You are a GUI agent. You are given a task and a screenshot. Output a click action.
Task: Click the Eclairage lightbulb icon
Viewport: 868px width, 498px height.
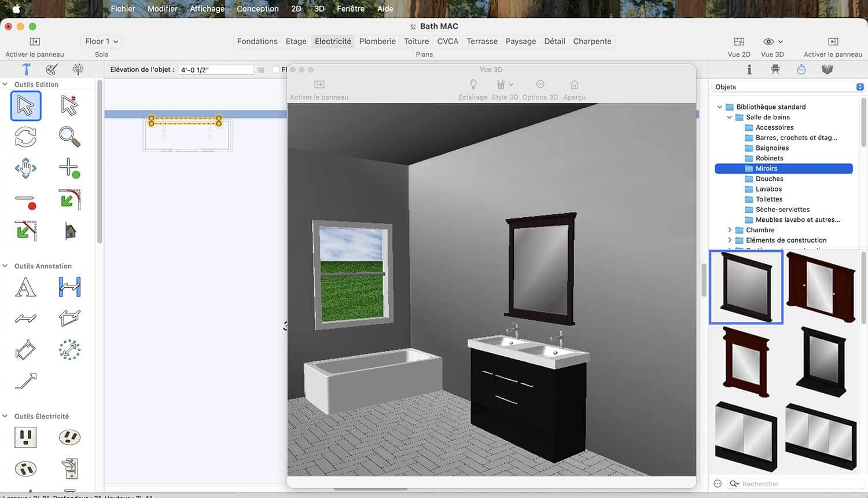coord(473,85)
